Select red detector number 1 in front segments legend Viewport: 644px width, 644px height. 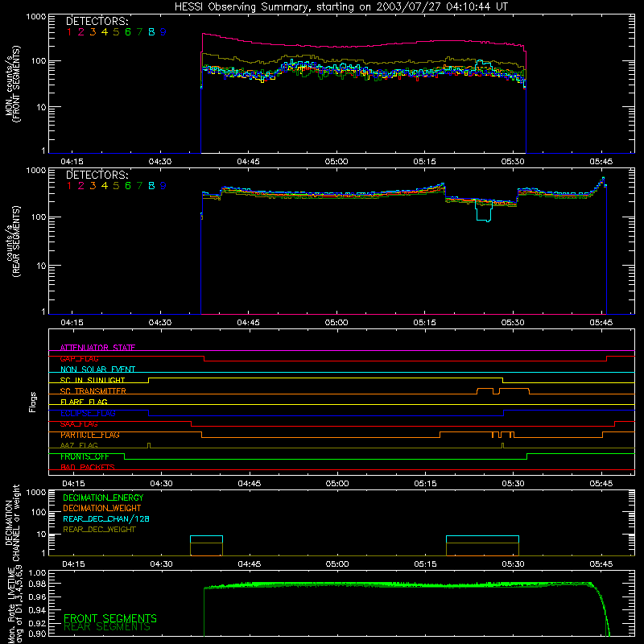pos(69,32)
